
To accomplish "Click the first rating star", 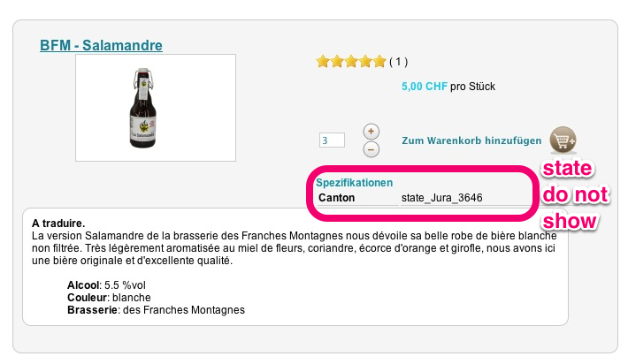I will coord(323,62).
